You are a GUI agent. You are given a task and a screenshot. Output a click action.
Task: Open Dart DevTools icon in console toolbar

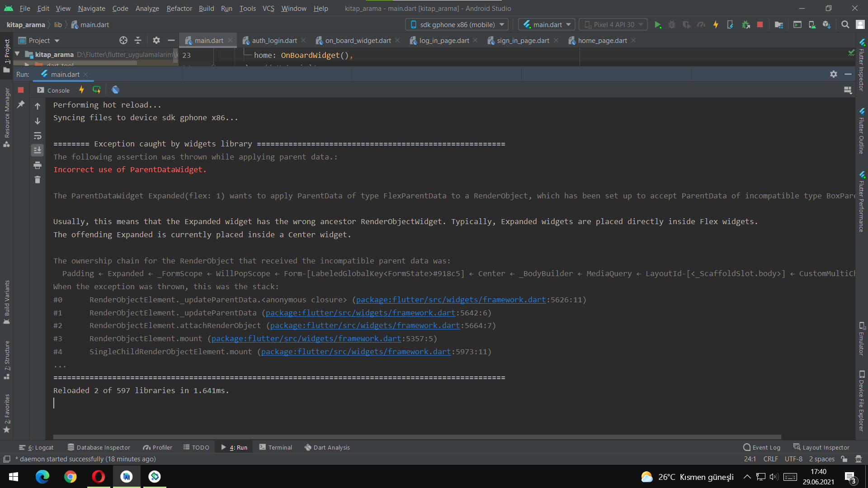(115, 90)
